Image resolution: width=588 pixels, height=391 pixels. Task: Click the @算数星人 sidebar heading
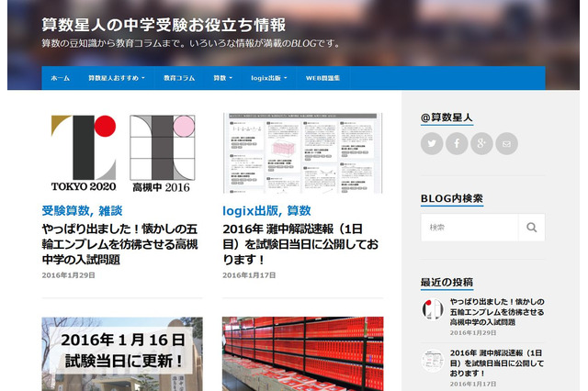pyautogui.click(x=447, y=117)
